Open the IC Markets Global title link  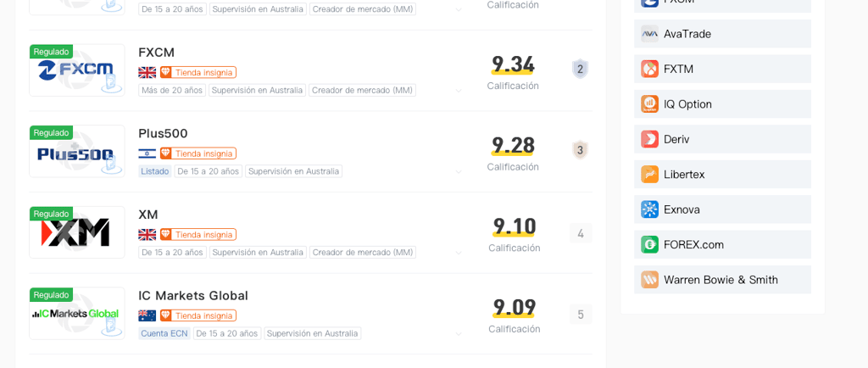(193, 295)
